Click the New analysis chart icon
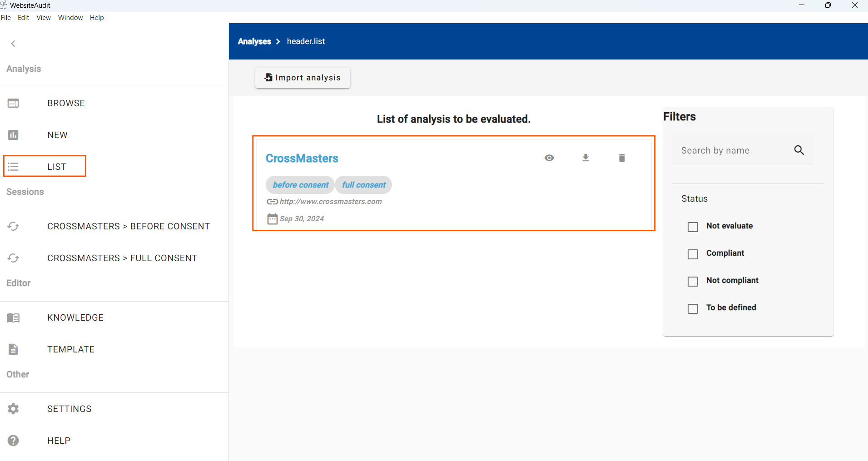This screenshot has width=868, height=461. click(13, 135)
